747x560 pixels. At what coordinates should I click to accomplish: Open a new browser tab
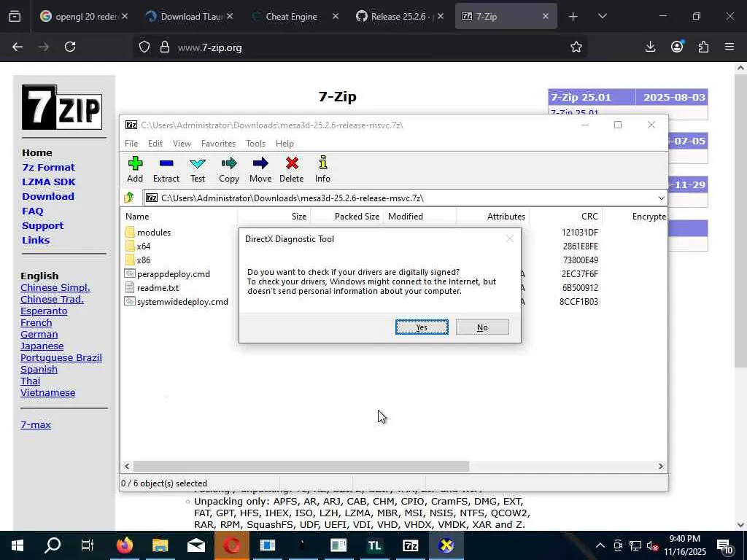coord(573,17)
